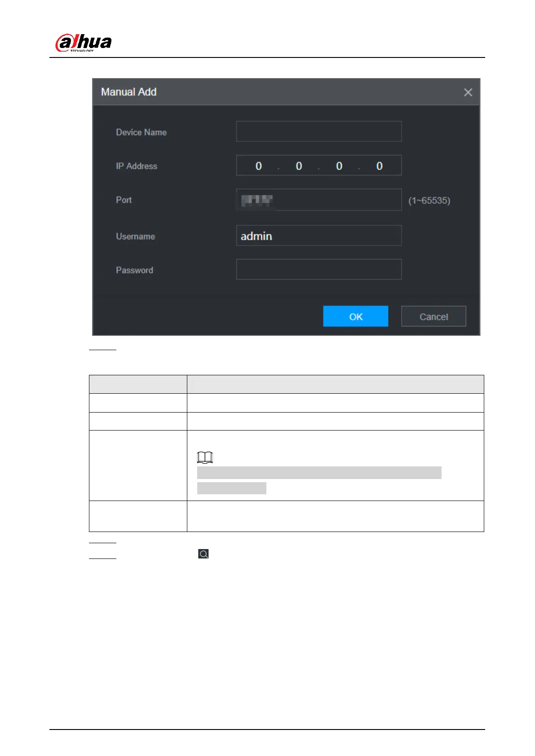Click the (1~65535) port range hint

coord(429,201)
